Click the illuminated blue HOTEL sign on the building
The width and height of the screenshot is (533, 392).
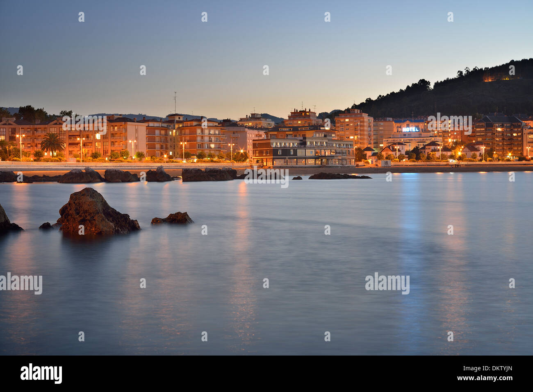tap(410, 129)
